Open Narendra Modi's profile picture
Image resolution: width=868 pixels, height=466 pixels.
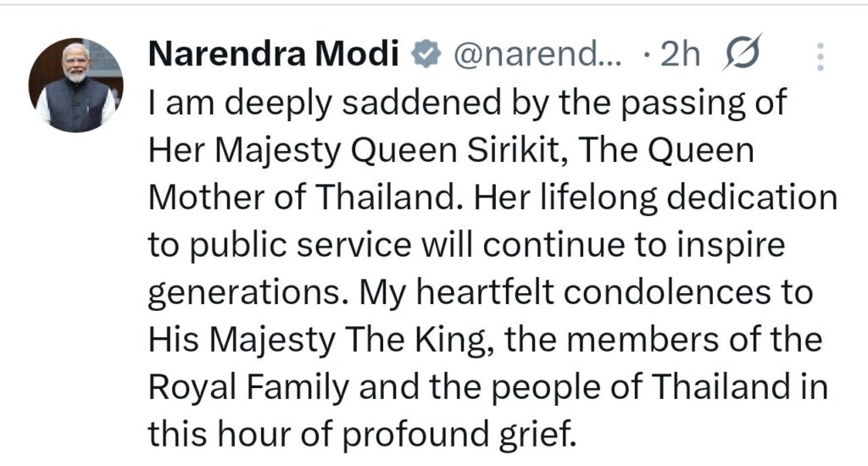[x=75, y=85]
